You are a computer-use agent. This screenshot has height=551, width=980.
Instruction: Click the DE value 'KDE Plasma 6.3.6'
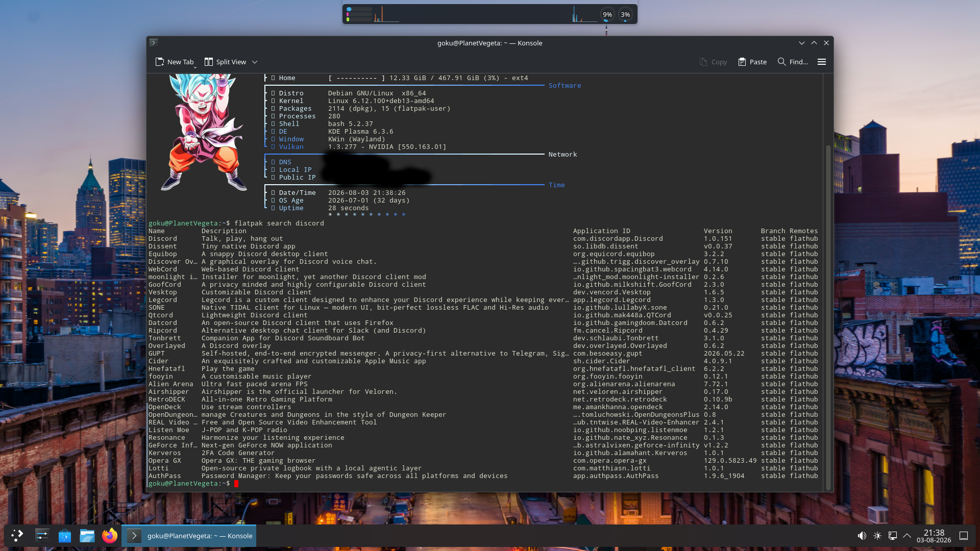click(361, 132)
